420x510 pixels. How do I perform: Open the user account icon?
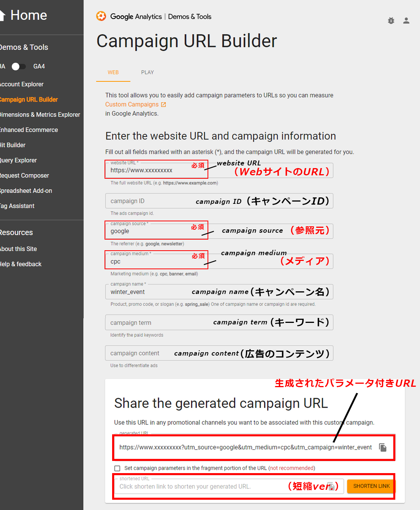[406, 21]
